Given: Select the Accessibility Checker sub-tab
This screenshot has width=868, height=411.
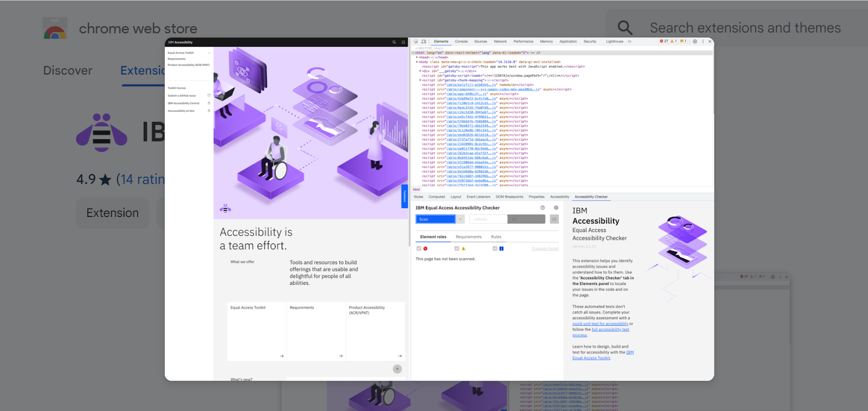Looking at the screenshot, I should point(591,197).
